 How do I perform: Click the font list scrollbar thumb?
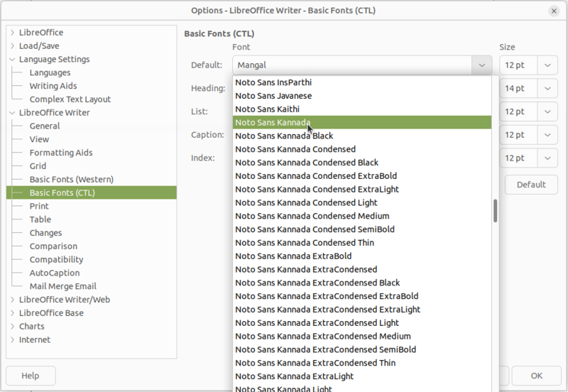[x=495, y=211]
